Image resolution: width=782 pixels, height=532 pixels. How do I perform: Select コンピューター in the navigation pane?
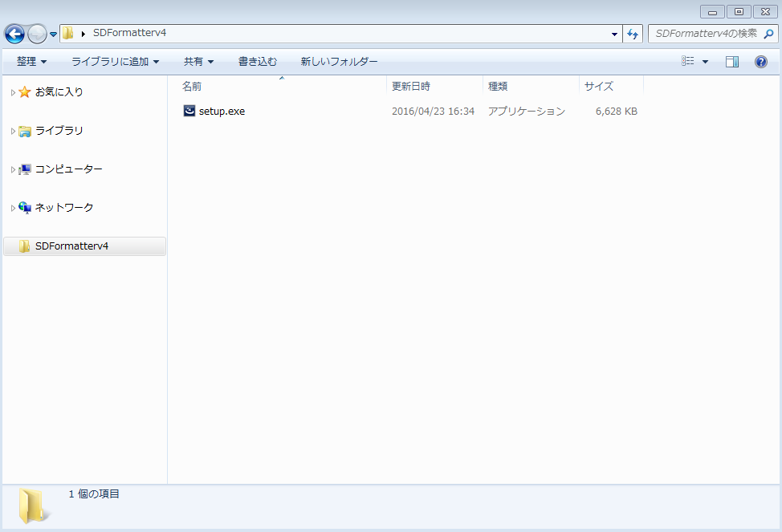click(x=69, y=169)
